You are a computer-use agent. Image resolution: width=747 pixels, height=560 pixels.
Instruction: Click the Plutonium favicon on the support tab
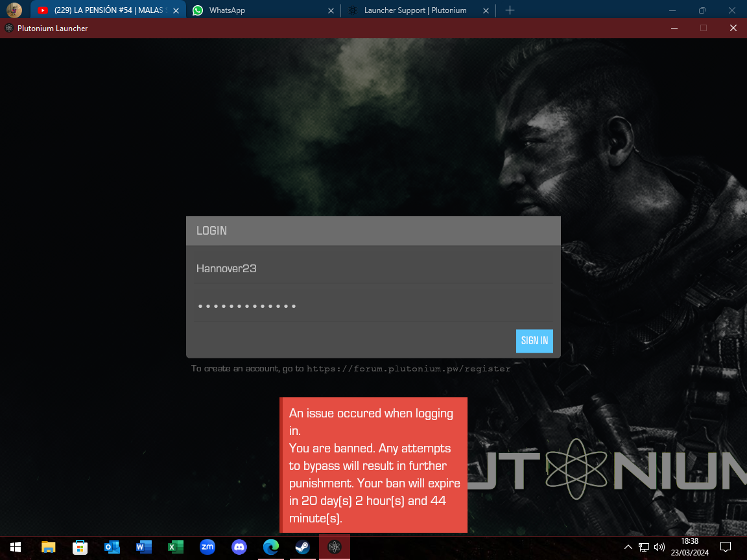point(353,10)
